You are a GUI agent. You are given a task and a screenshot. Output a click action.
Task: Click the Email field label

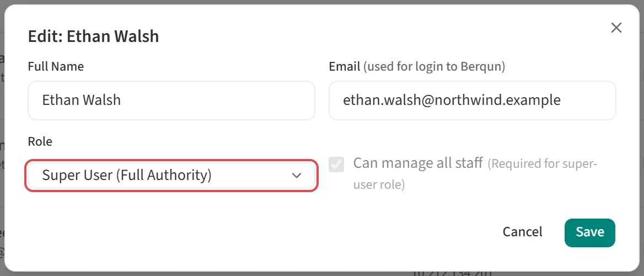coord(345,66)
